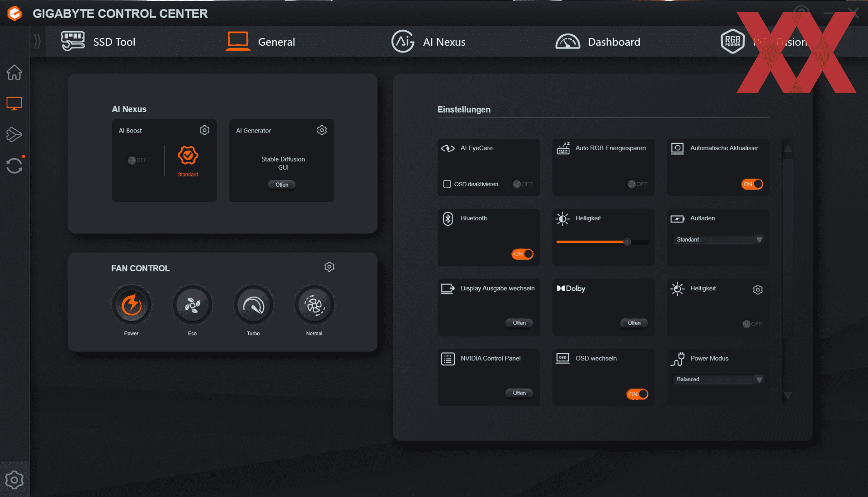Click the Aufladen battery icon
Viewport: 868px width, 497px height.
pyautogui.click(x=678, y=219)
